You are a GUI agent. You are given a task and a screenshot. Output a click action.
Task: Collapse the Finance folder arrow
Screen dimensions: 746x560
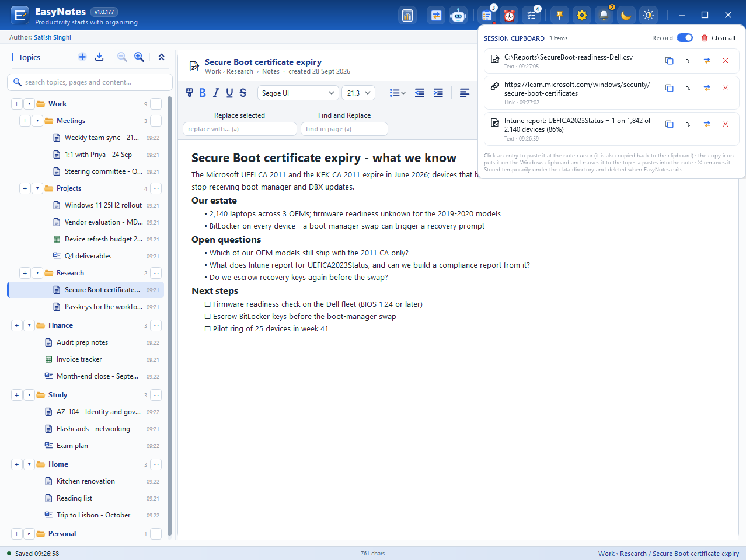point(29,325)
